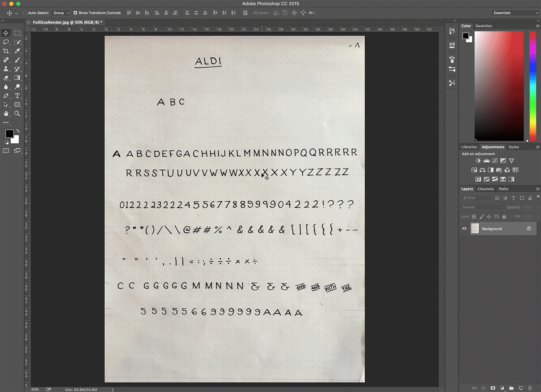Open the layer Kind filter dropdown

(x=476, y=198)
